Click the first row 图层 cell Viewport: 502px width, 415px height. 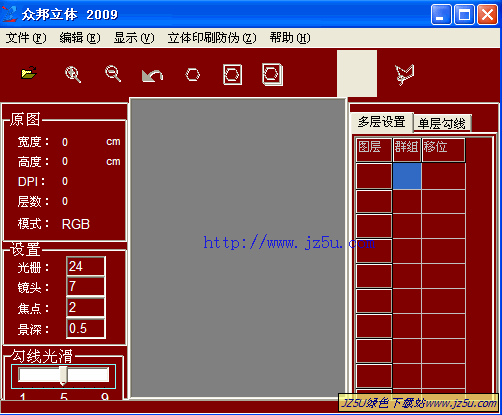(374, 176)
